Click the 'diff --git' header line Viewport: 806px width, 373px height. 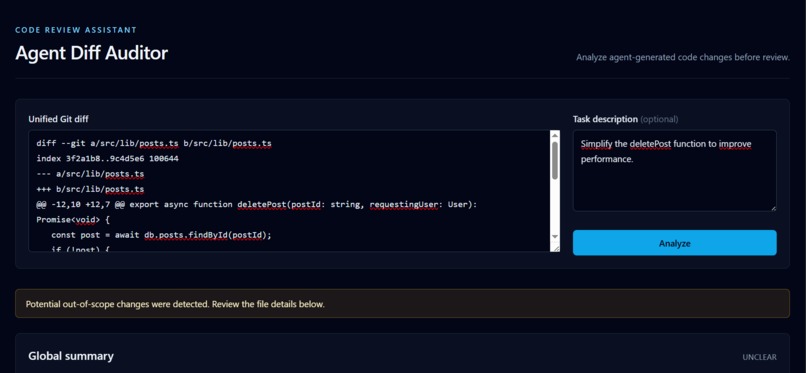(x=154, y=144)
